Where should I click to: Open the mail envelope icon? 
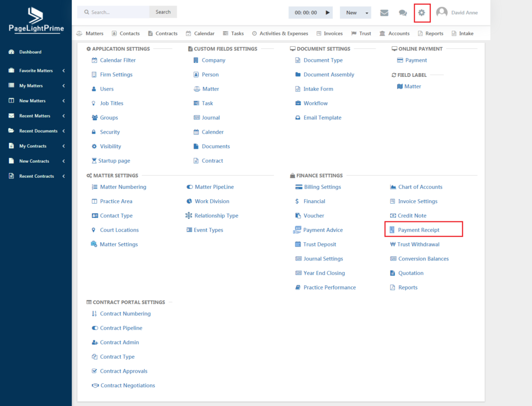(384, 13)
